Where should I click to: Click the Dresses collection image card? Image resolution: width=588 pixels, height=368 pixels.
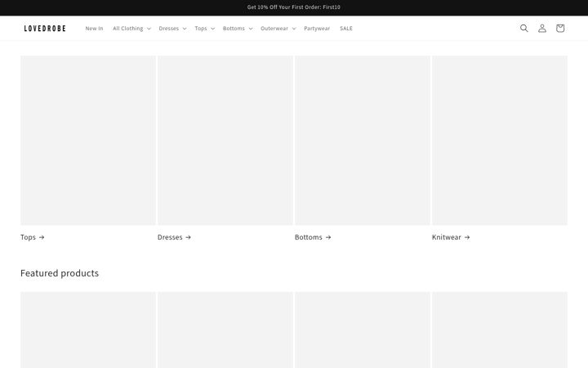click(225, 141)
